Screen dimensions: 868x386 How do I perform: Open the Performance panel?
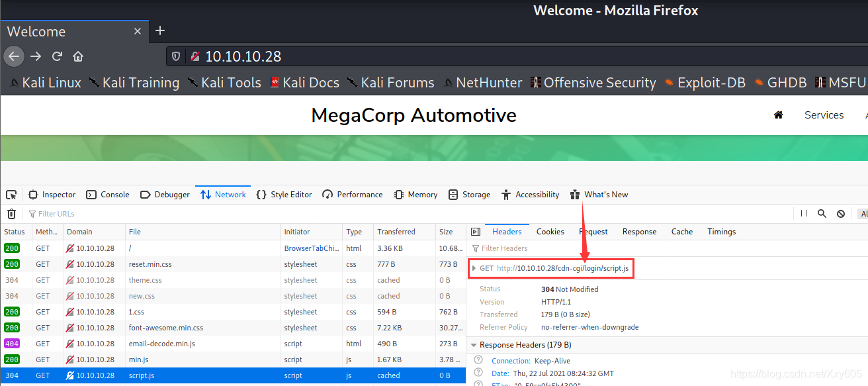click(x=353, y=195)
